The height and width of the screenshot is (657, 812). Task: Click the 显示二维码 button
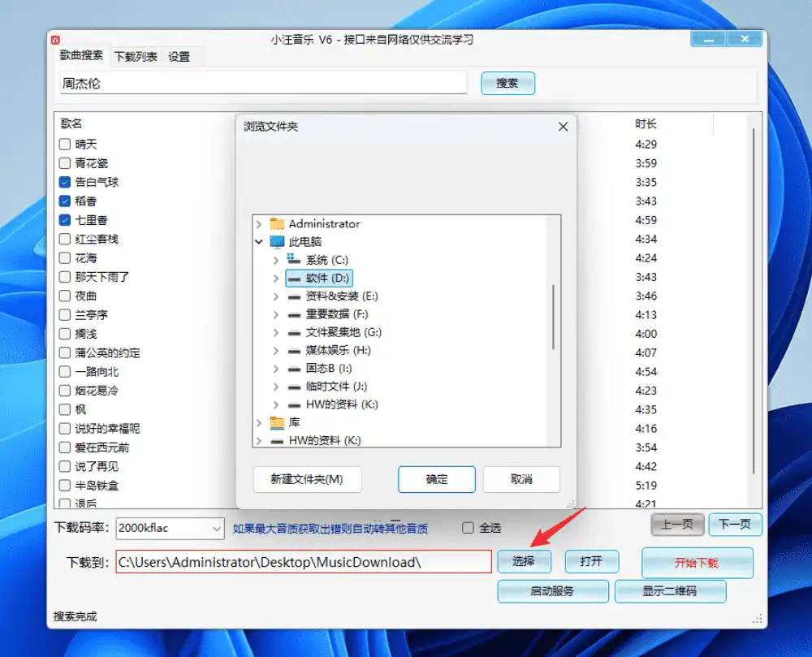coord(670,591)
